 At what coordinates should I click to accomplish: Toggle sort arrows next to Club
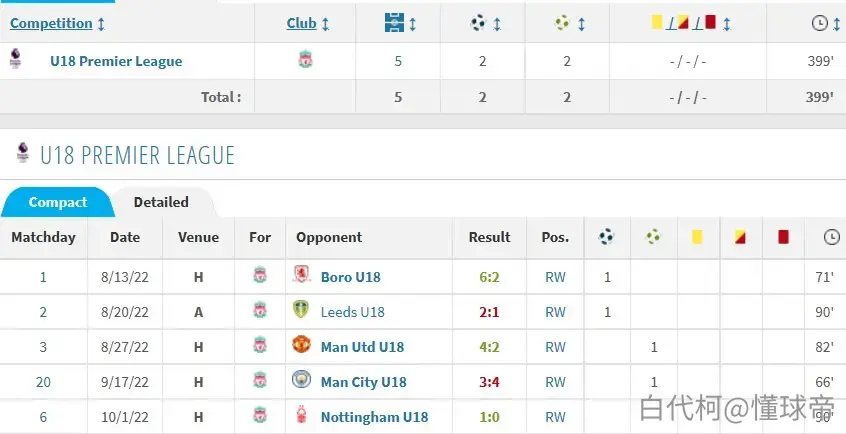click(325, 24)
